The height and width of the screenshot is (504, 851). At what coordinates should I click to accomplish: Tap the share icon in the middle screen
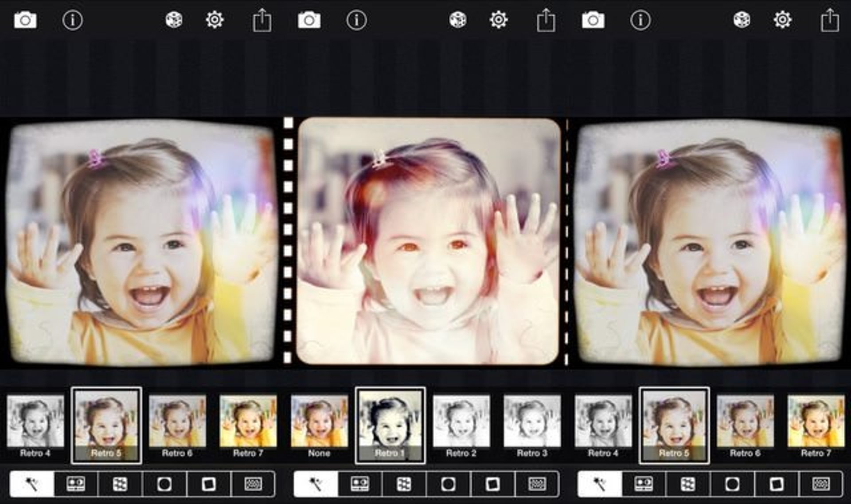[x=546, y=20]
